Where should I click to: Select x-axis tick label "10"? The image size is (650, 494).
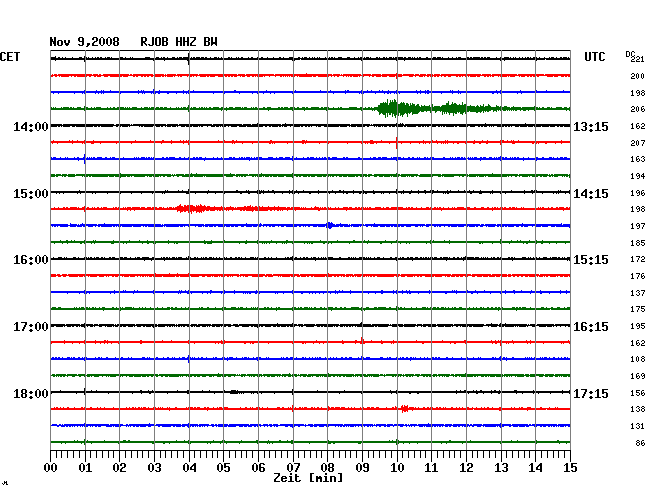click(x=397, y=468)
